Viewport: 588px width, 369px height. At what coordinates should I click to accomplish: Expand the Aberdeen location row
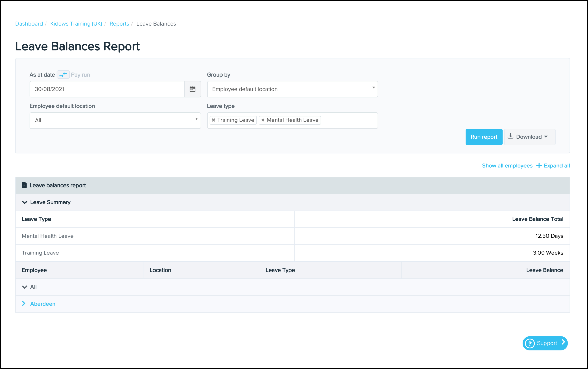(x=24, y=304)
